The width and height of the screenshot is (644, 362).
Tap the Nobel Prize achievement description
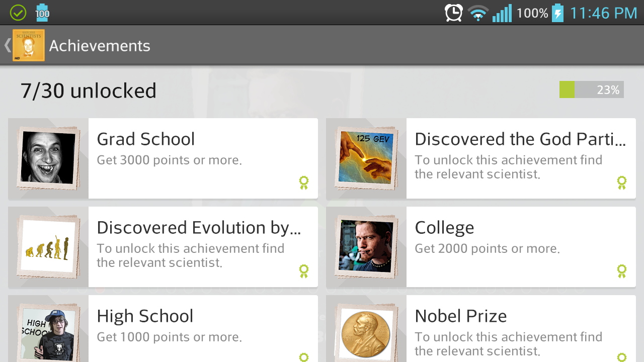click(x=508, y=344)
